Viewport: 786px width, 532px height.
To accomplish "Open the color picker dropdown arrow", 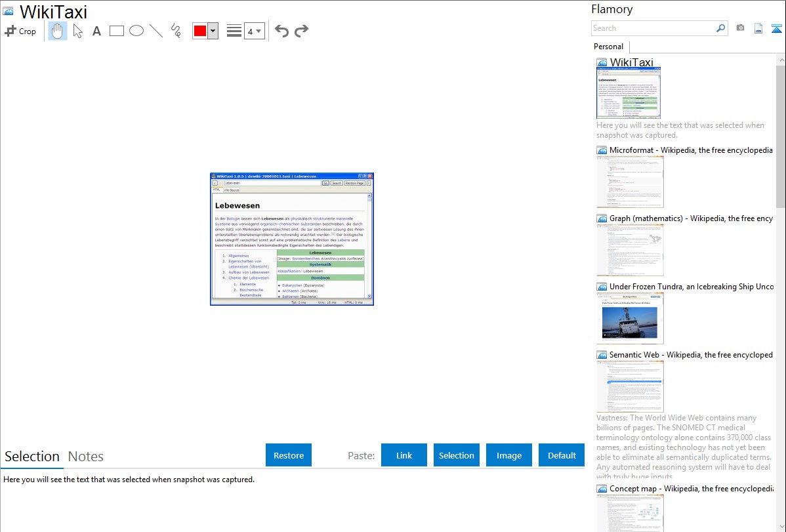I will [213, 31].
